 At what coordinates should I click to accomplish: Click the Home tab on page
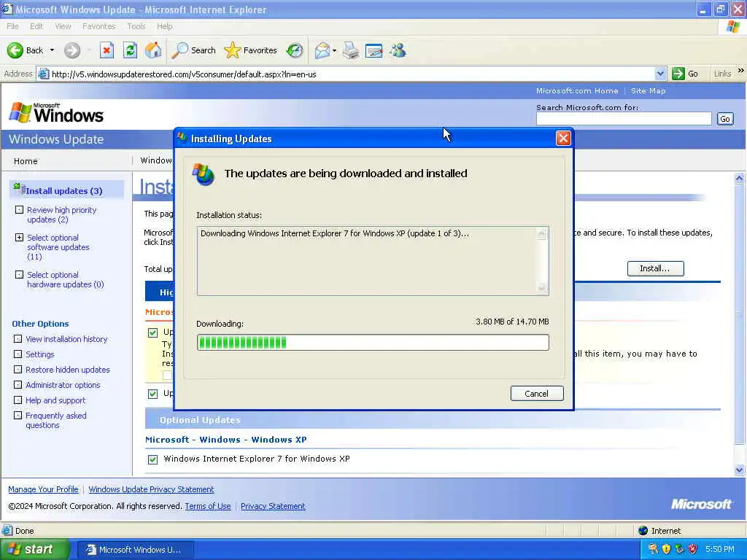click(x=26, y=161)
